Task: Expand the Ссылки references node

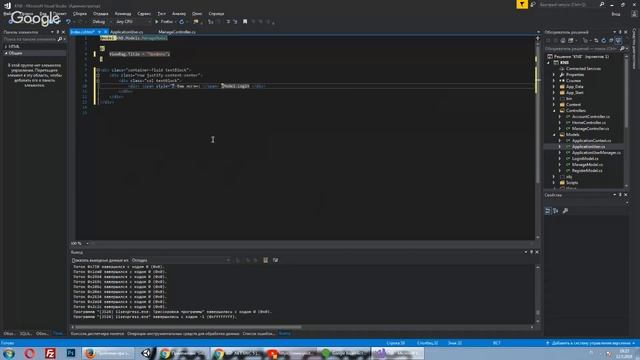Action: pyautogui.click(x=554, y=81)
